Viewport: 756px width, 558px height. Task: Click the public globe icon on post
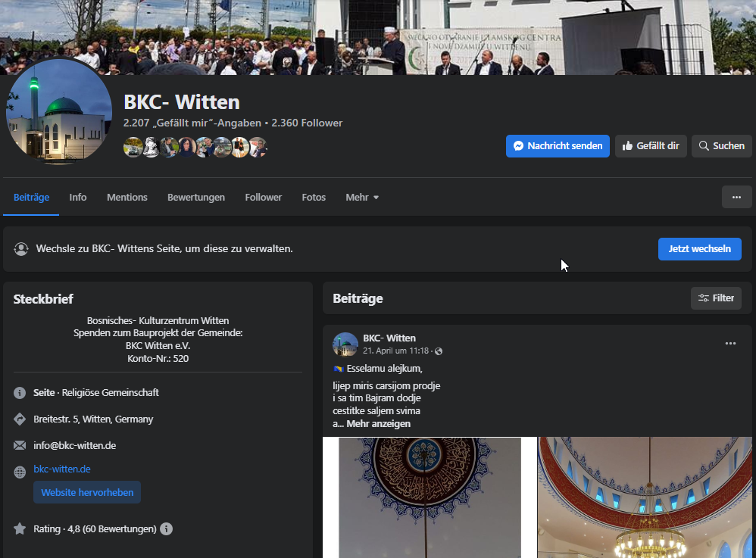[439, 351]
